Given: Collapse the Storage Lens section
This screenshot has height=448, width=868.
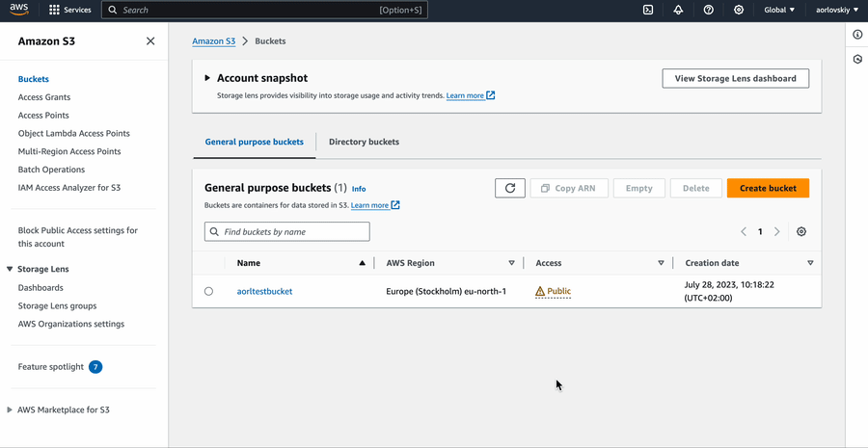Looking at the screenshot, I should (x=10, y=270).
